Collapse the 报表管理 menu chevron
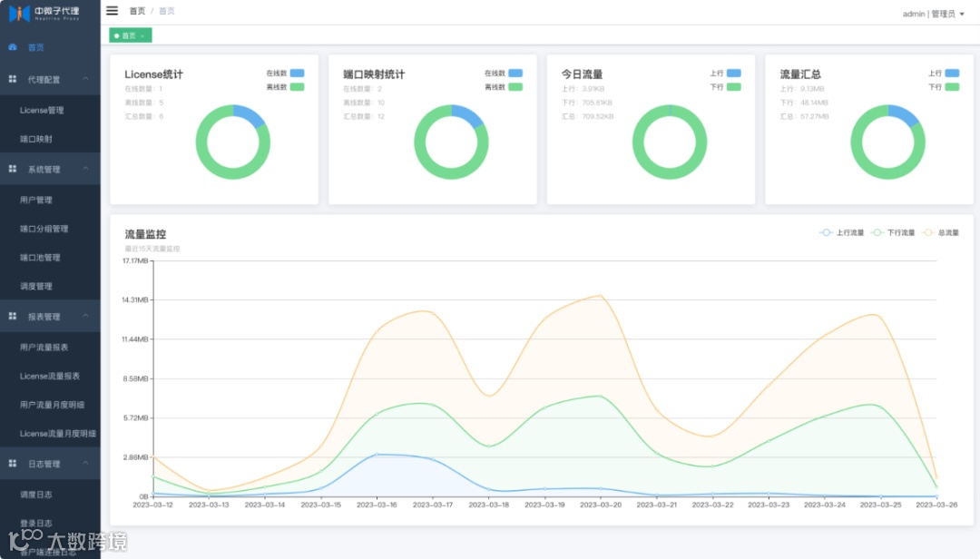This screenshot has height=559, width=980. tap(85, 316)
